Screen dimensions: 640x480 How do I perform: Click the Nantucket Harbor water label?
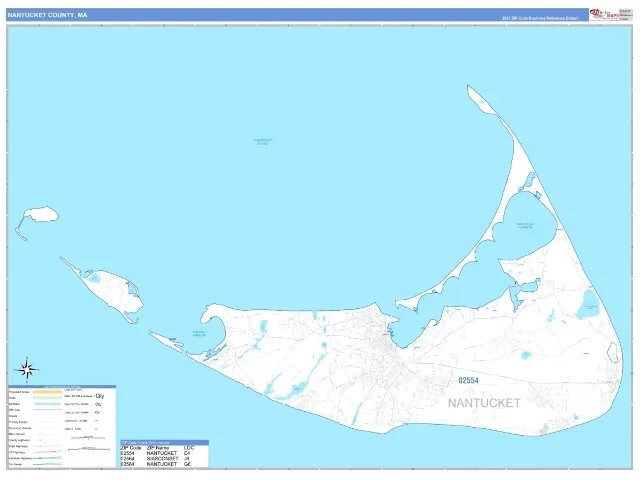pos(525,225)
